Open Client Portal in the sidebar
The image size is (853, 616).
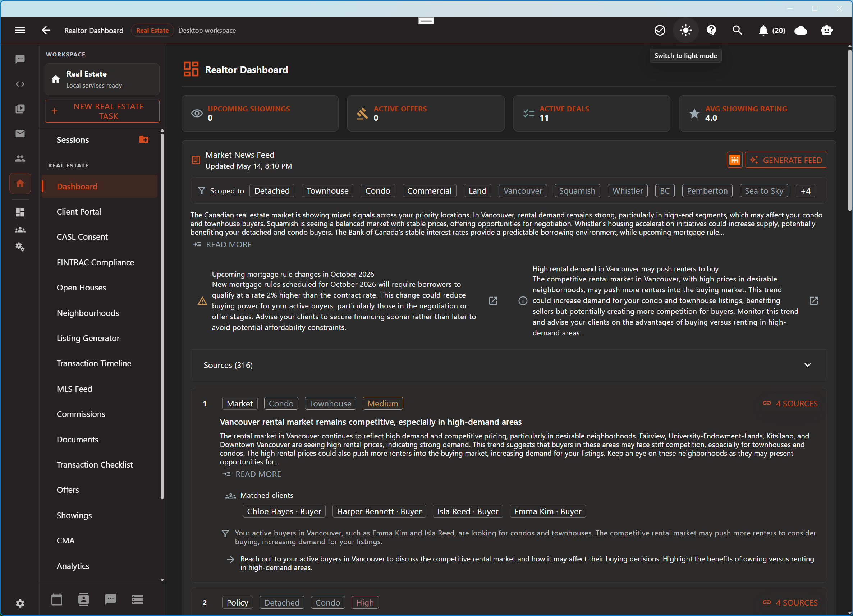click(x=100, y=212)
